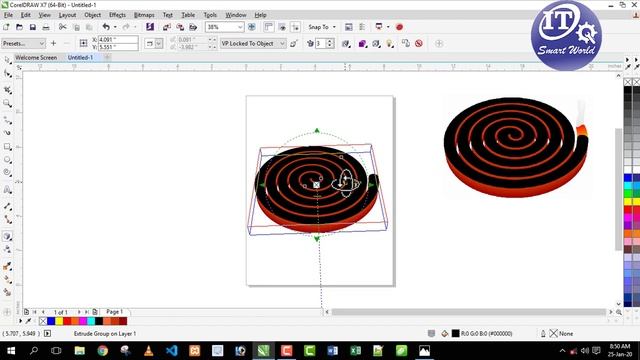The image size is (640, 360).
Task: Select the Zoom magnifier tool in the toolbox
Action: (x=7, y=103)
